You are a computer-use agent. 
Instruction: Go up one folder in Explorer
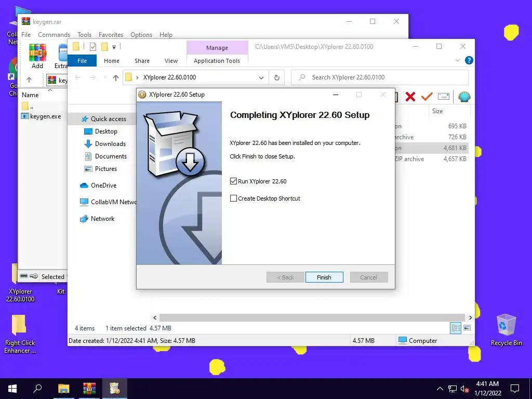(116, 78)
